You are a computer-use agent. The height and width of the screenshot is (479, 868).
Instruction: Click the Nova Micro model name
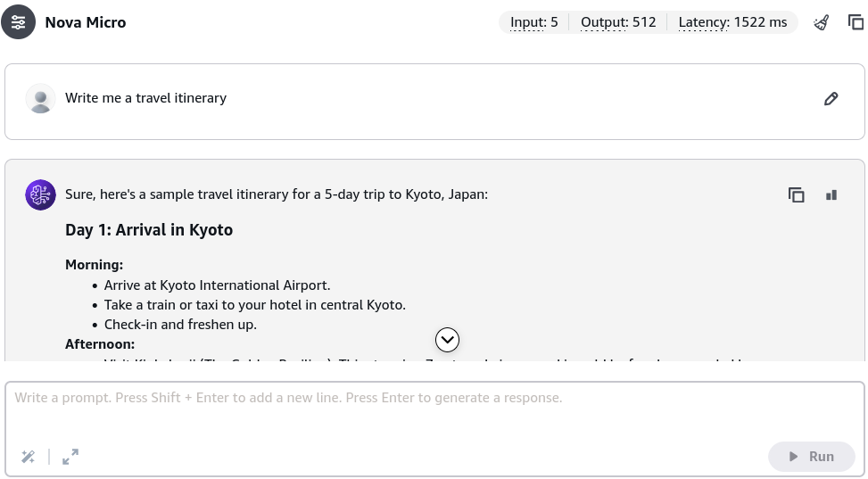tap(86, 22)
